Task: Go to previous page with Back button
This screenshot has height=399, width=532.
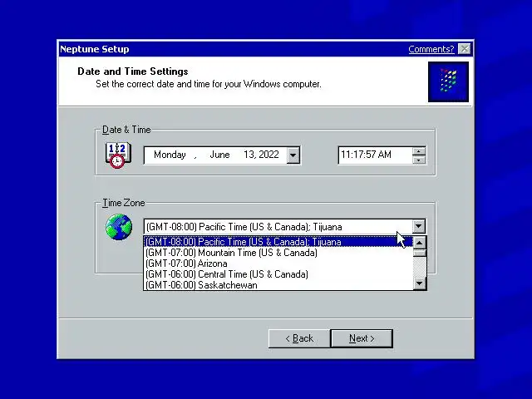Action: tap(299, 338)
